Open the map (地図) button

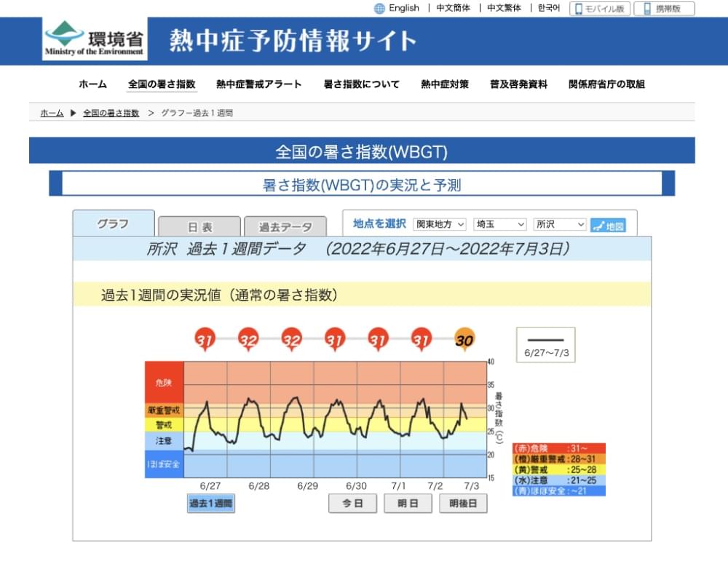[608, 226]
